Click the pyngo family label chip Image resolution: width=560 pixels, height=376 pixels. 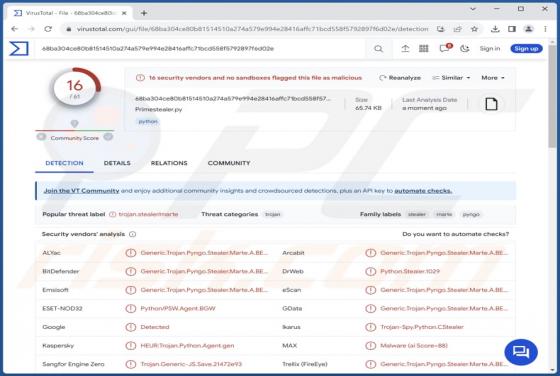coord(471,214)
